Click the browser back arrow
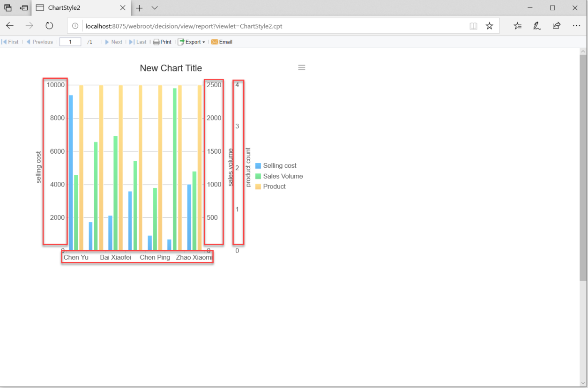Screen dimensions: 588x388 10,26
